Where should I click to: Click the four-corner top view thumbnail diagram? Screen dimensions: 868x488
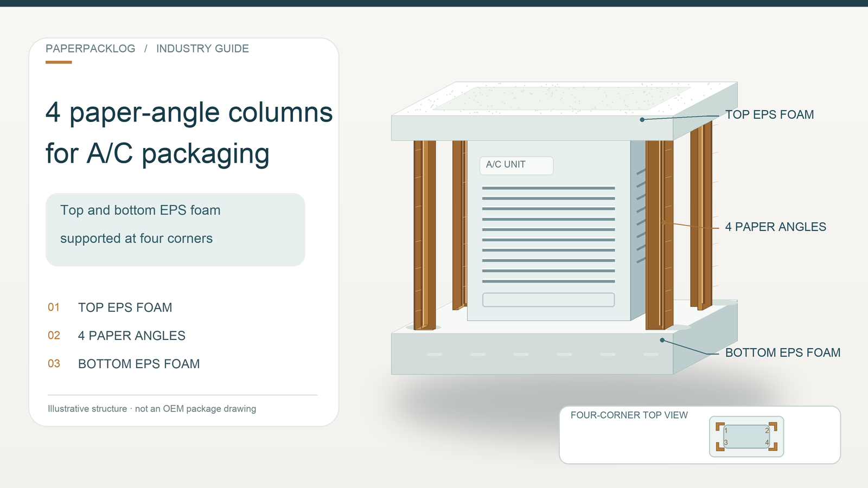pyautogui.click(x=746, y=436)
